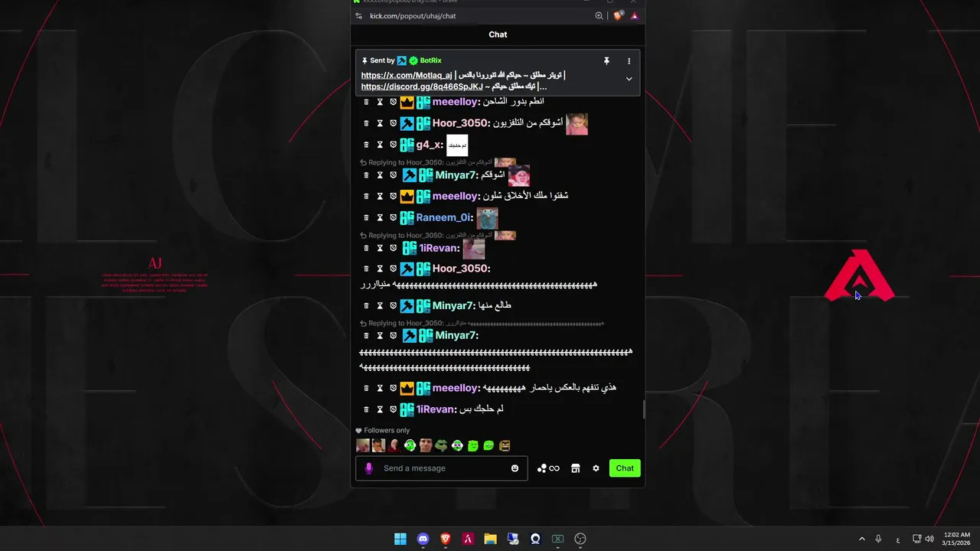Open the image in g4_x's message
The width and height of the screenshot is (980, 551).
pos(457,145)
